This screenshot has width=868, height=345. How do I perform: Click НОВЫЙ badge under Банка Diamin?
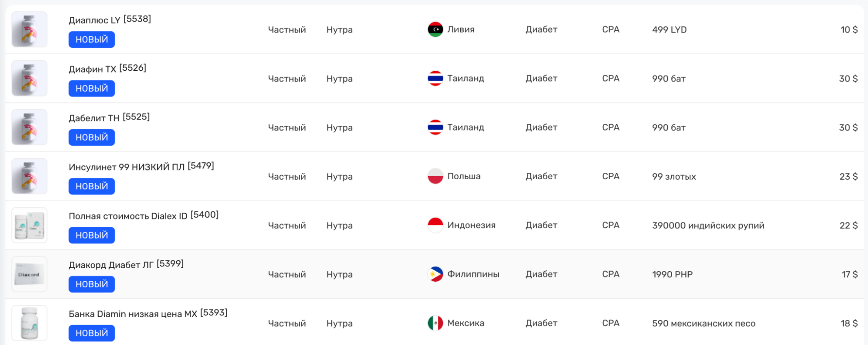(92, 333)
